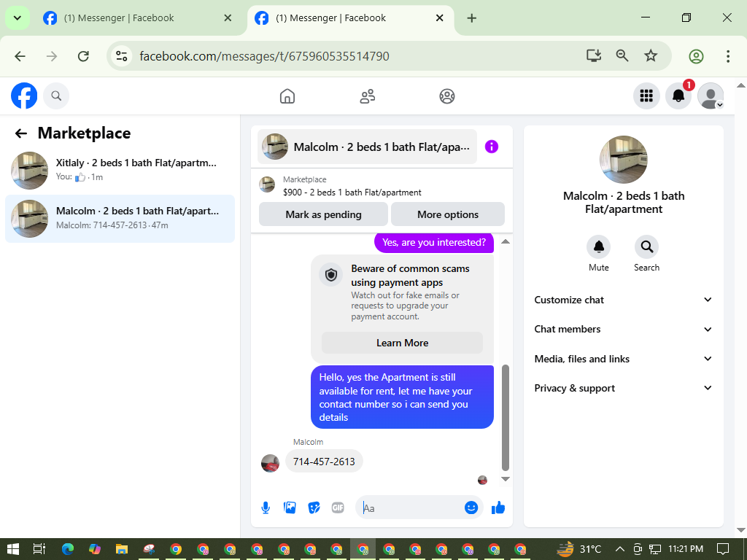Click Learn More on scam warning
Screen dimensions: 747x560
(402, 343)
